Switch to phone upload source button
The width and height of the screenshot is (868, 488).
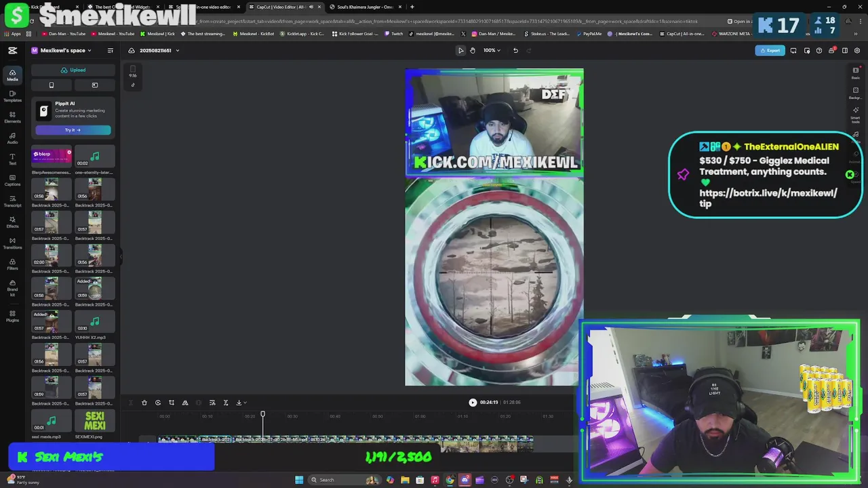(x=52, y=85)
